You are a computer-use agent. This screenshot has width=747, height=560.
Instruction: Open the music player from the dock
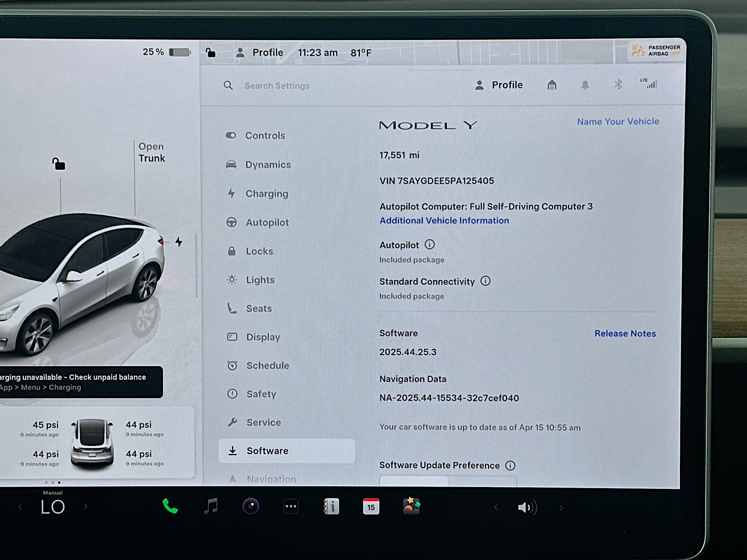tap(211, 506)
